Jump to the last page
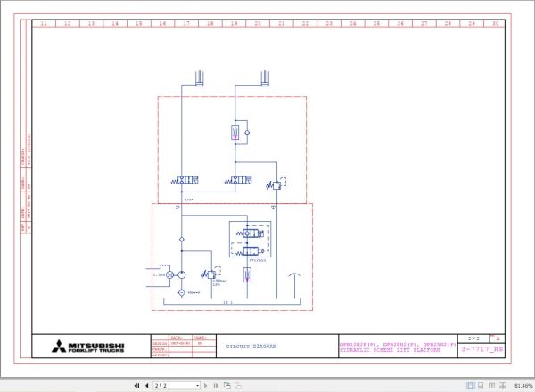Viewport: 535px width, 392px height. (x=216, y=386)
